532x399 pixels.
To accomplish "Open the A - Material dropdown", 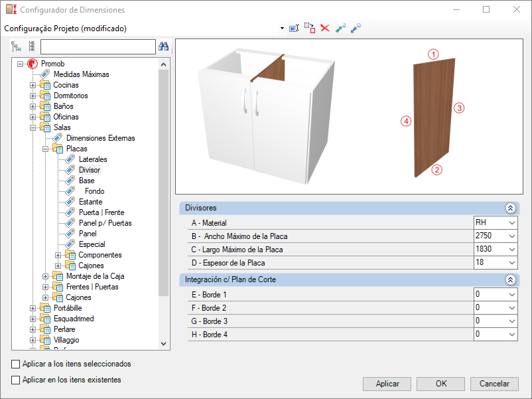I will [x=512, y=223].
